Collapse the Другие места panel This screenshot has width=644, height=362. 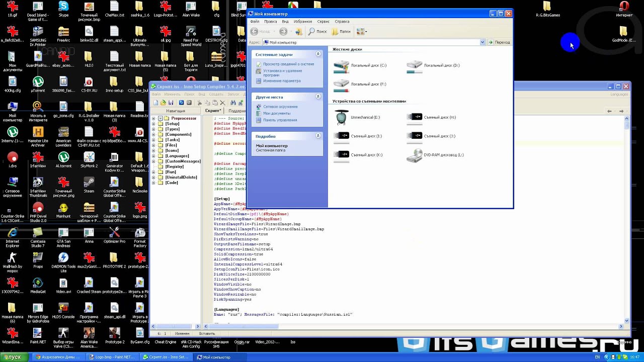pyautogui.click(x=318, y=97)
